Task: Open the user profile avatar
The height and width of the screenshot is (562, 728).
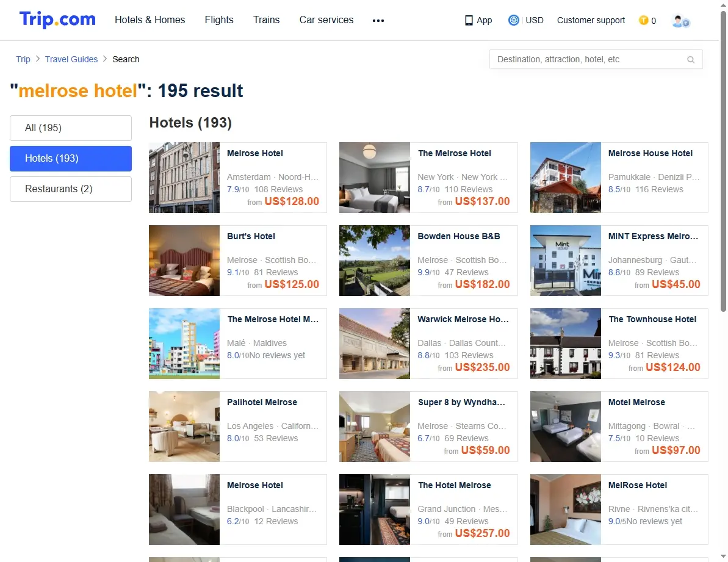Action: 681,21
